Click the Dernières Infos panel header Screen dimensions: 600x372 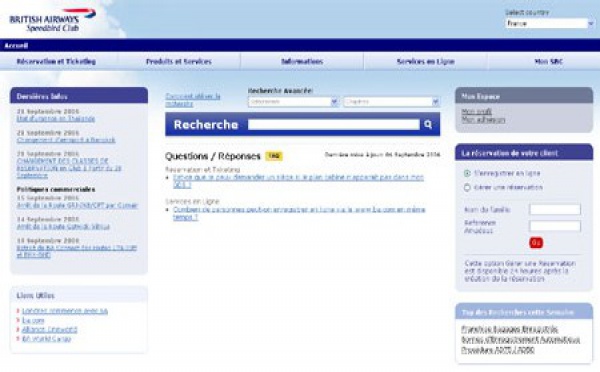(x=79, y=96)
